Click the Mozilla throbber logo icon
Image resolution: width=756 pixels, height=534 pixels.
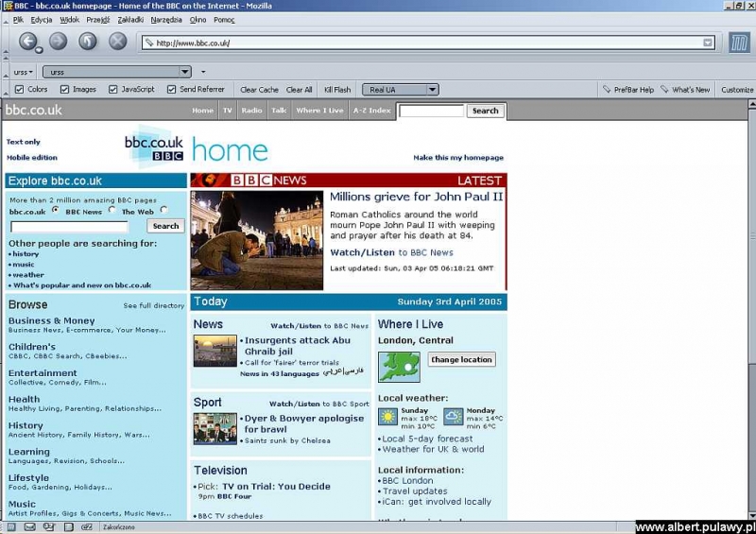[739, 43]
